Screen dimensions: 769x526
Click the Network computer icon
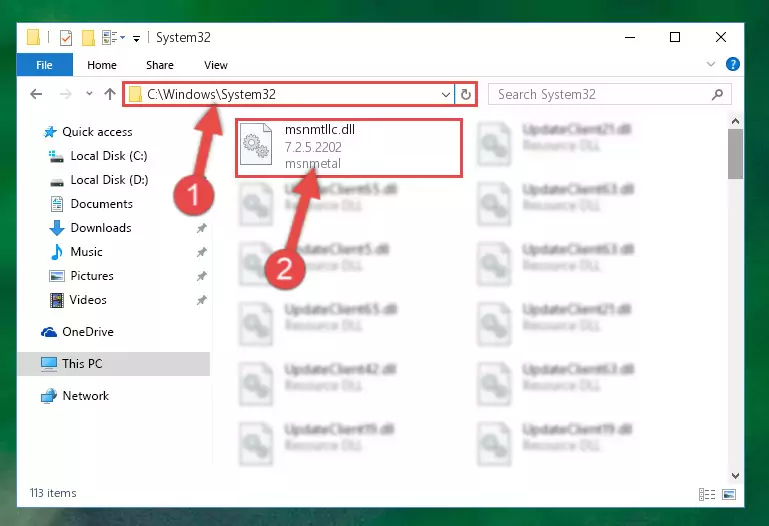(x=49, y=396)
